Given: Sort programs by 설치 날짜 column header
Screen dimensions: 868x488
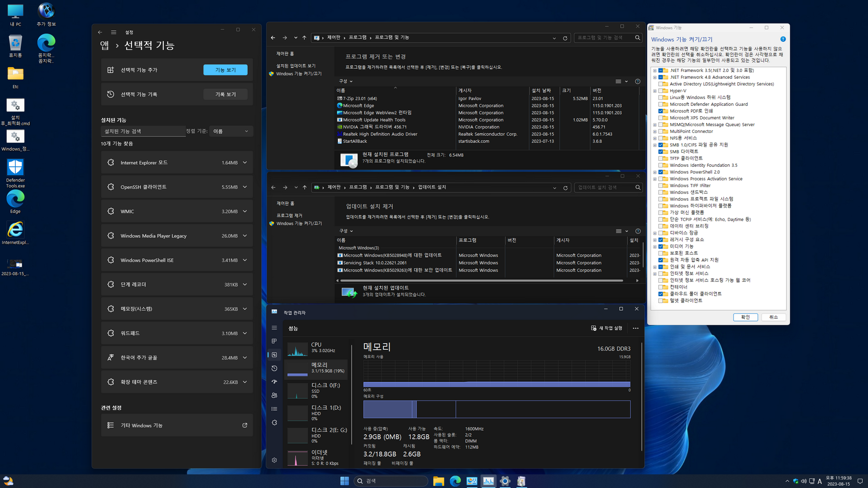Looking at the screenshot, I should (544, 91).
